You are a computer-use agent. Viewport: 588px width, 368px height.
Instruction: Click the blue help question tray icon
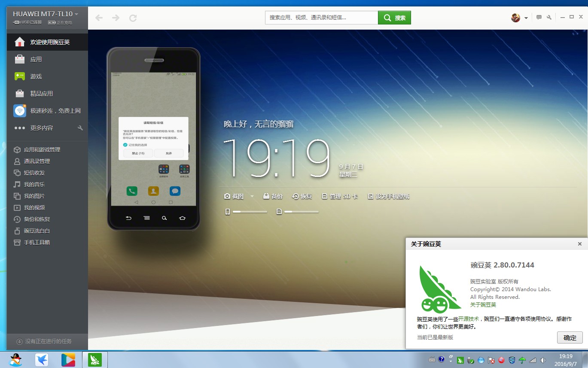point(441,359)
